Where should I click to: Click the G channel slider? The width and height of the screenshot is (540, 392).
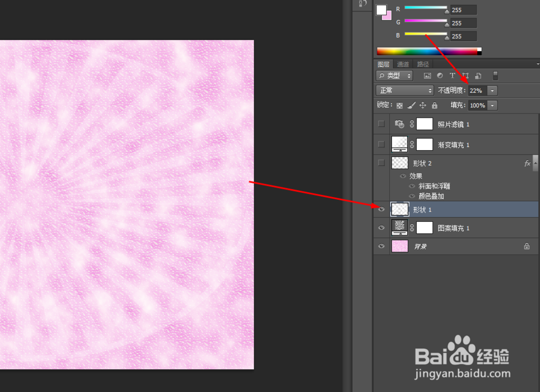coord(426,21)
